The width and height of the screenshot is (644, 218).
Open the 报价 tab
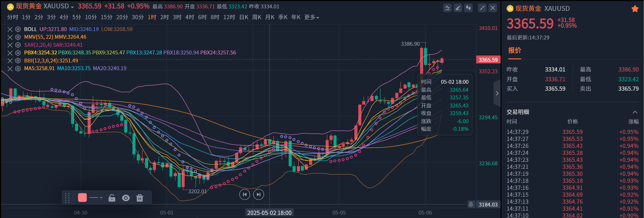[515, 50]
